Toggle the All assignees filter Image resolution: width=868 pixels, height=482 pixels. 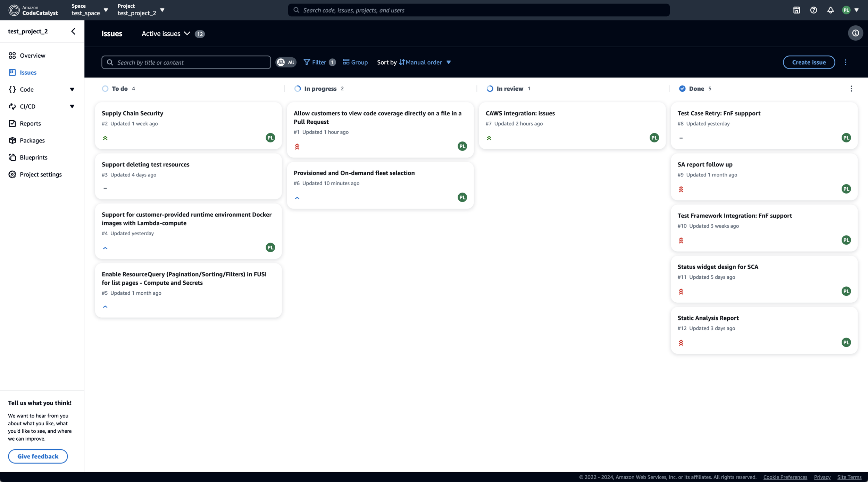[x=286, y=62]
